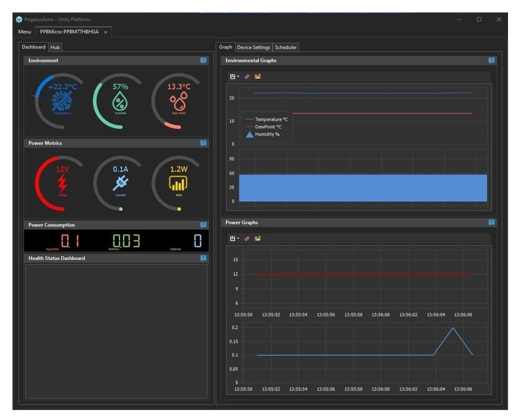This screenshot has width=520, height=420.
Task: Switch to the Hub tab
Action: (55, 47)
